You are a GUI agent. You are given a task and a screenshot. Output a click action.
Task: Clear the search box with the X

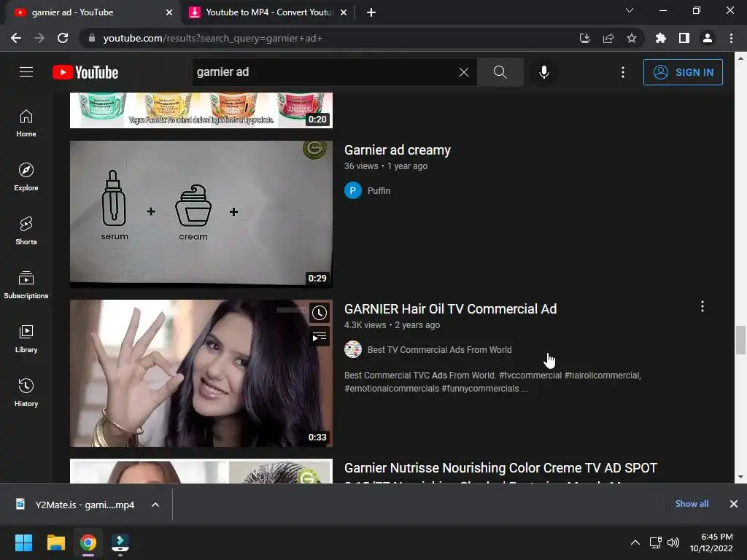(463, 72)
